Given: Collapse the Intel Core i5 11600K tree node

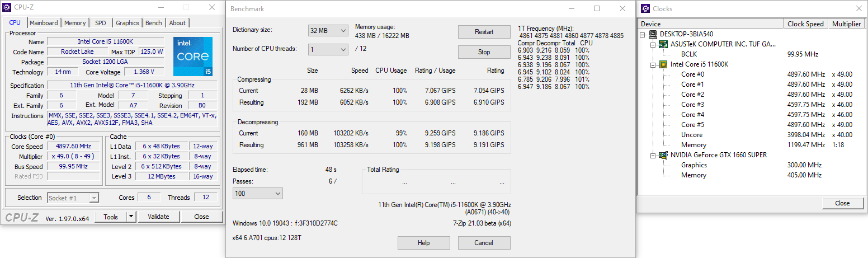Looking at the screenshot, I should tap(654, 64).
